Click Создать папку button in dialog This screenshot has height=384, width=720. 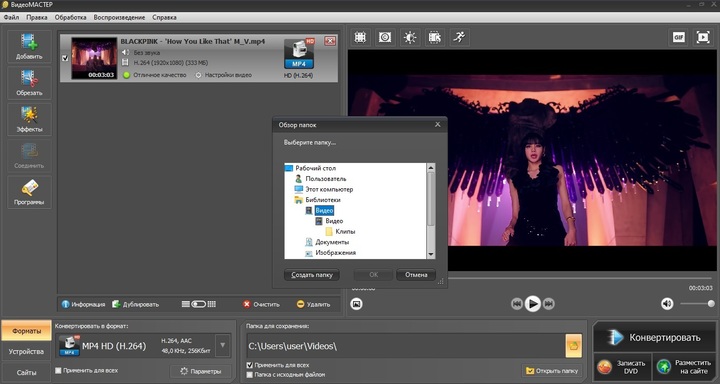[x=311, y=275]
